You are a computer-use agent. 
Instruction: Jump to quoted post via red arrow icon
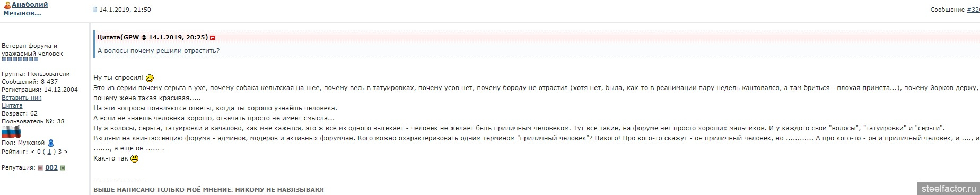(x=213, y=38)
